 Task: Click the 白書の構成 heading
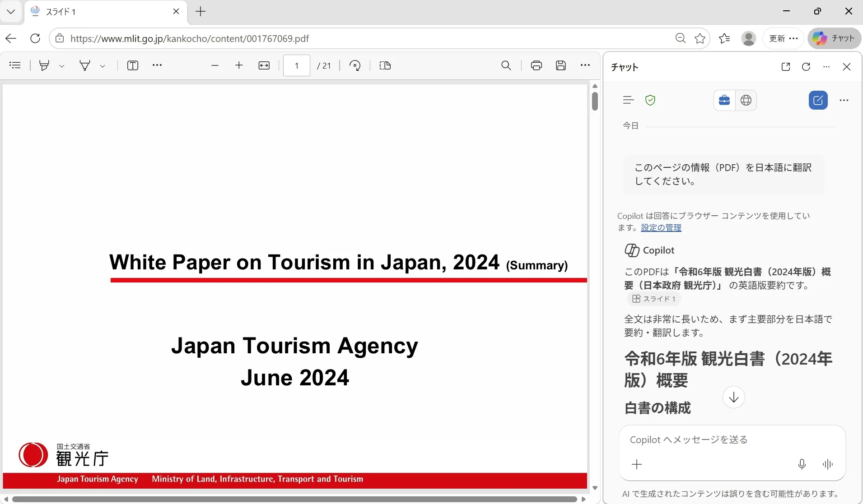[x=658, y=408]
